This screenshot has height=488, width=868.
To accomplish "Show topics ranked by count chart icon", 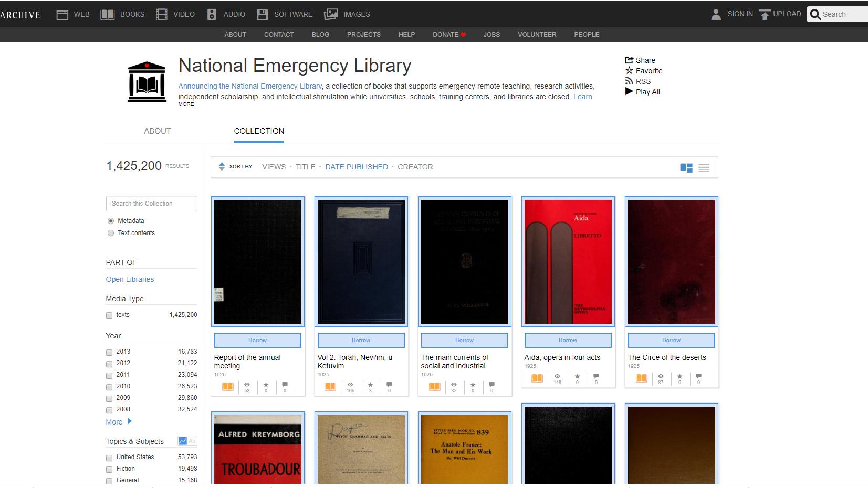I will (x=183, y=441).
